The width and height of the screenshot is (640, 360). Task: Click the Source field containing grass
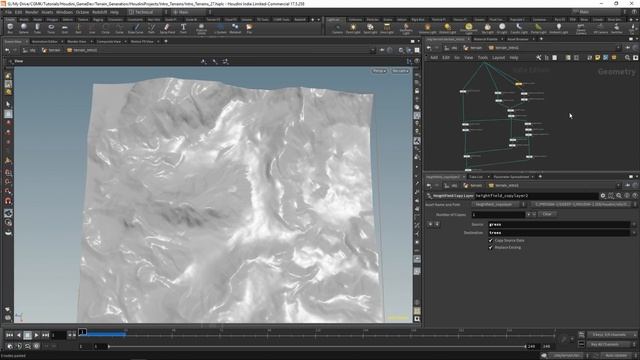pyautogui.click(x=559, y=224)
